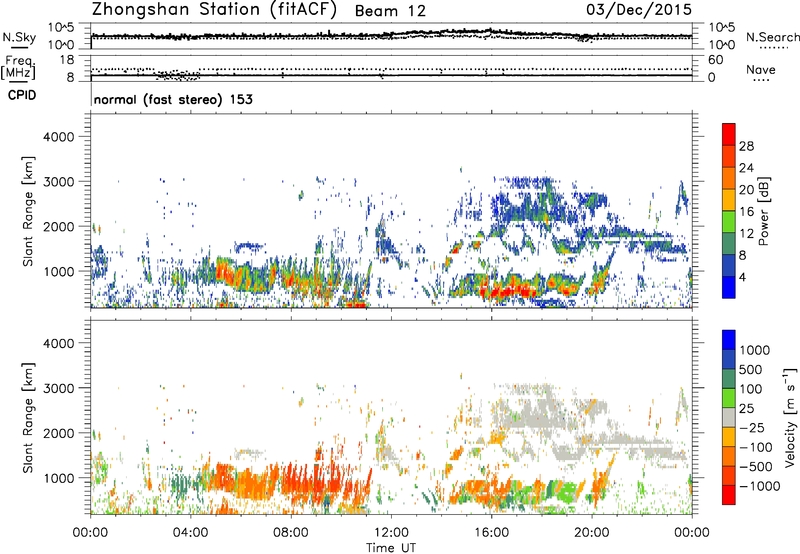Click the Power [dB] color bar title
The width and height of the screenshot is (800, 554).
coord(764,211)
